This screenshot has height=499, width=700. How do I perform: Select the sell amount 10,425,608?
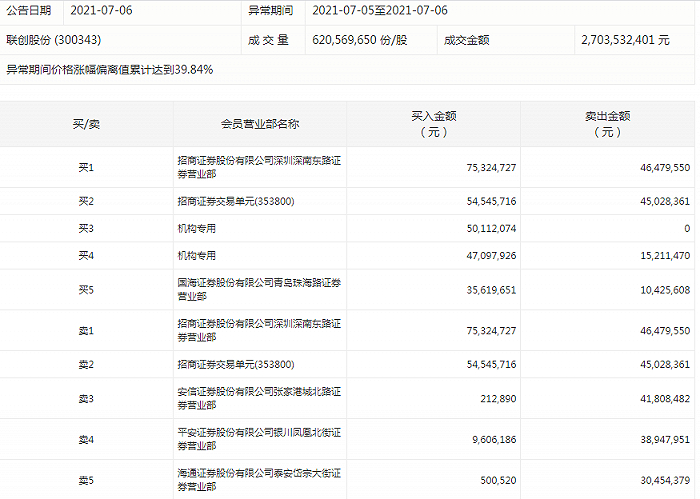pos(665,290)
